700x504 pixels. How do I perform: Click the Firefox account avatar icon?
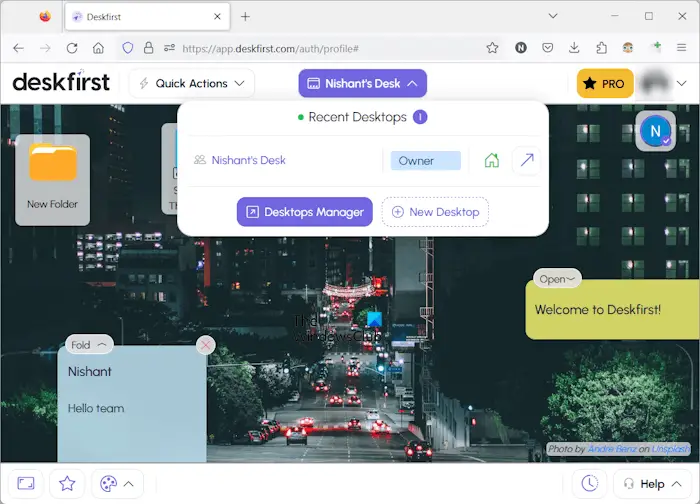point(628,48)
